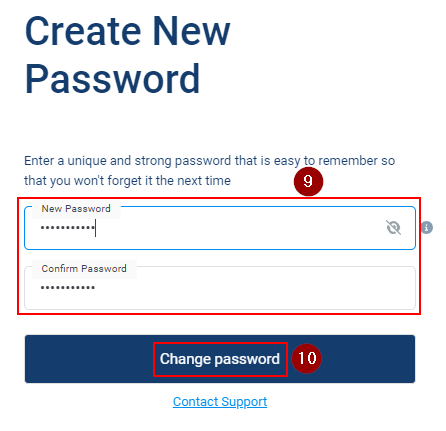Click the masked dots in New Password

(68, 228)
